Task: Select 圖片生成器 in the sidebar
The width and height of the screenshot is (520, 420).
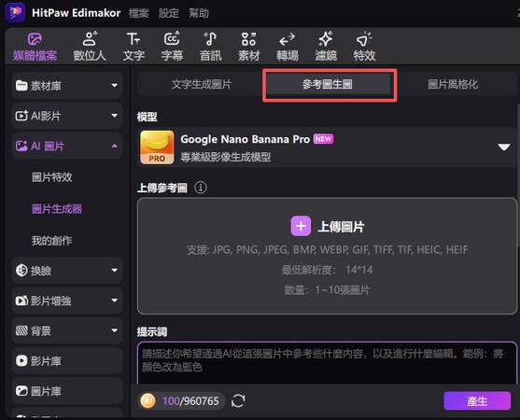Action: [57, 209]
